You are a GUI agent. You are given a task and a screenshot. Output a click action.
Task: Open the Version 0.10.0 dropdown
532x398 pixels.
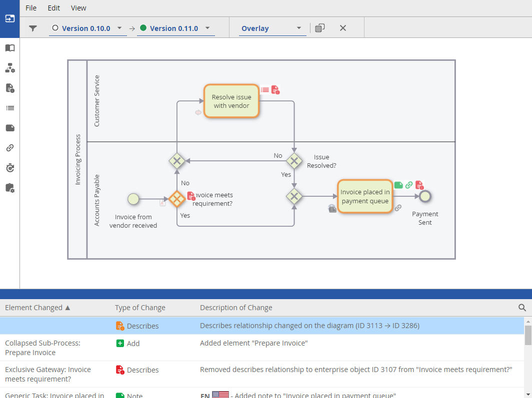click(x=87, y=28)
